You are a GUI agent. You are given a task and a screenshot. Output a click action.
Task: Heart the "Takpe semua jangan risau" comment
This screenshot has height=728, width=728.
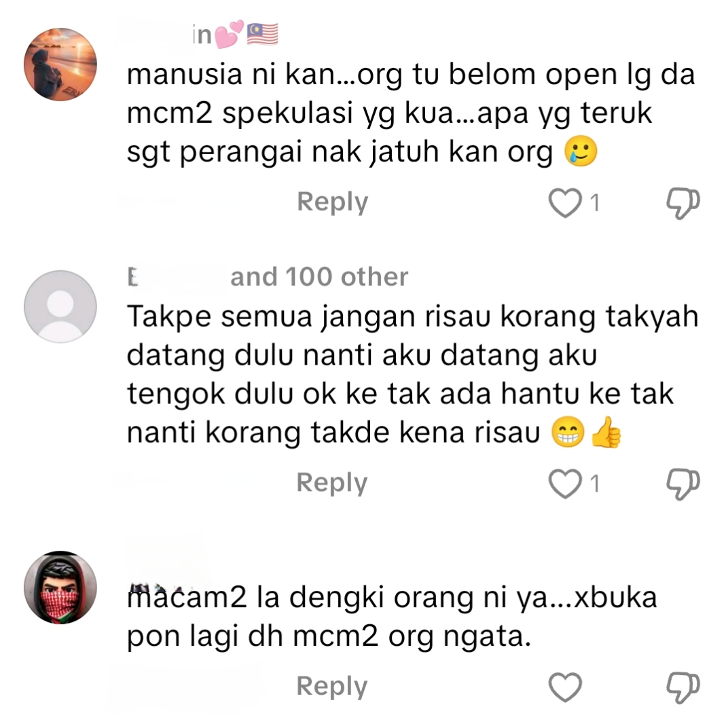click(564, 484)
